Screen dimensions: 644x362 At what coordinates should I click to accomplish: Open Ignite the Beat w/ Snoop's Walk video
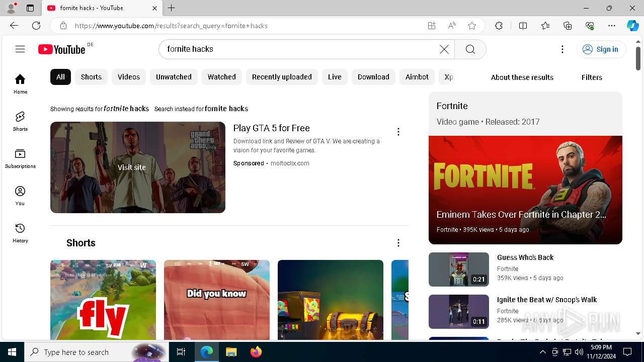(547, 300)
